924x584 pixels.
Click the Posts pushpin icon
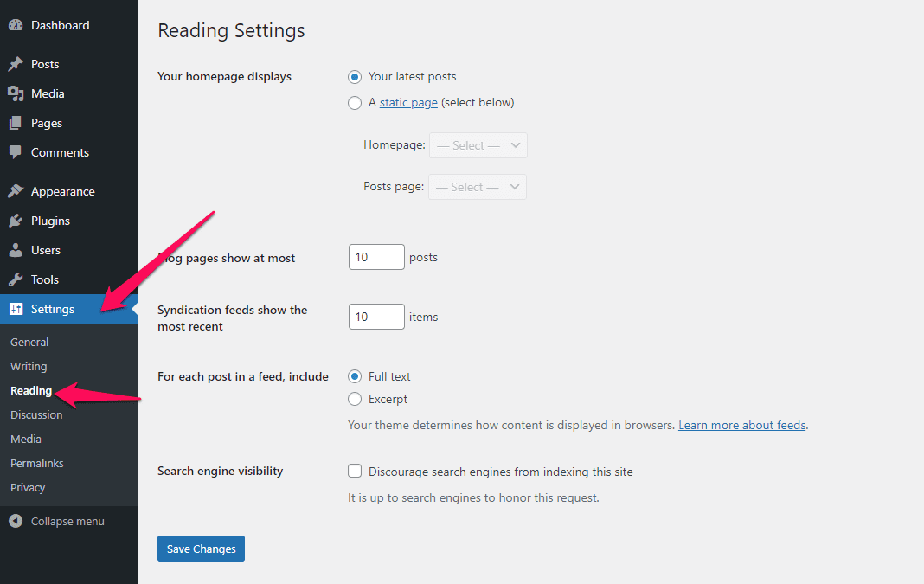pos(16,64)
